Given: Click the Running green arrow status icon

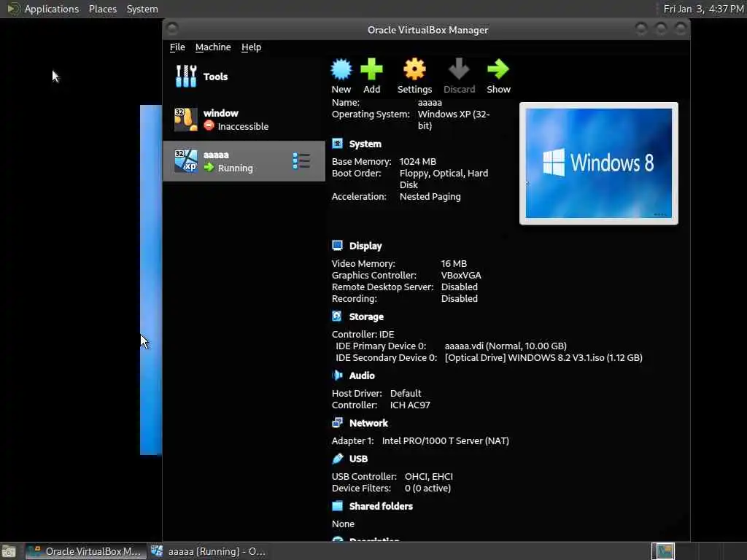Looking at the screenshot, I should [209, 167].
